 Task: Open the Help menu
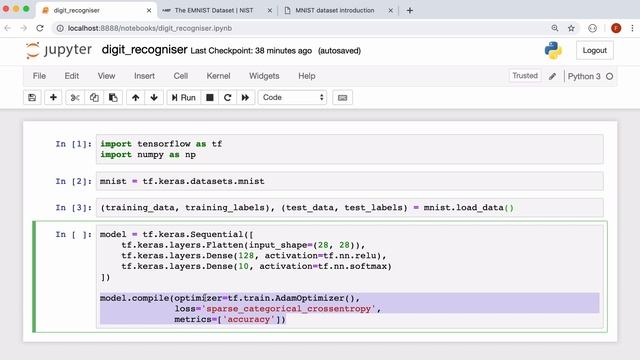tap(307, 76)
